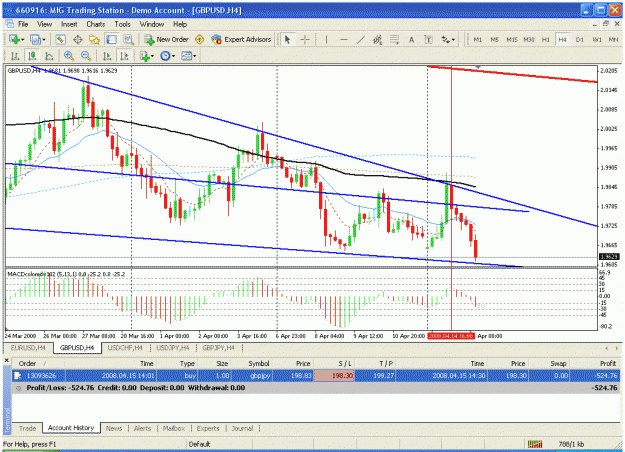This screenshot has height=452, width=625.
Task: Select the Text tool marked A
Action: (411, 39)
